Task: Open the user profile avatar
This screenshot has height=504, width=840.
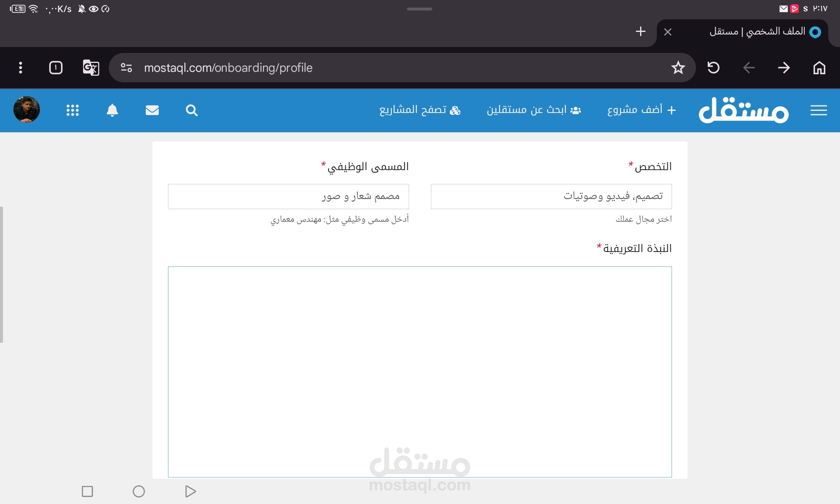Action: tap(26, 110)
